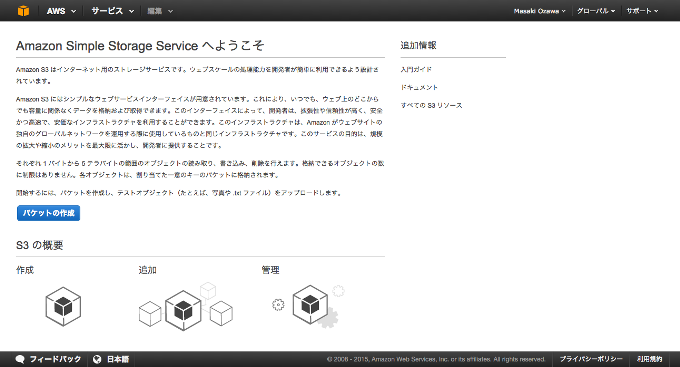
Task: Open the フィードバック link in footer
Action: pyautogui.click(x=55, y=359)
